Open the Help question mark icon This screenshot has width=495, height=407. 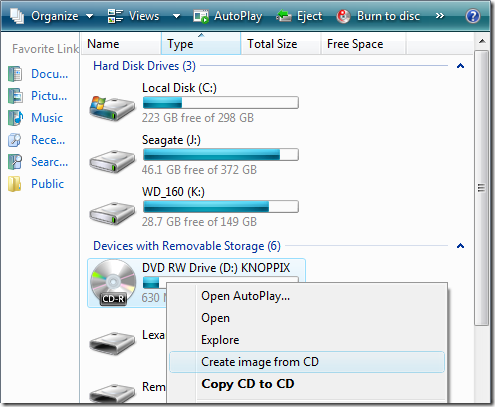473,16
